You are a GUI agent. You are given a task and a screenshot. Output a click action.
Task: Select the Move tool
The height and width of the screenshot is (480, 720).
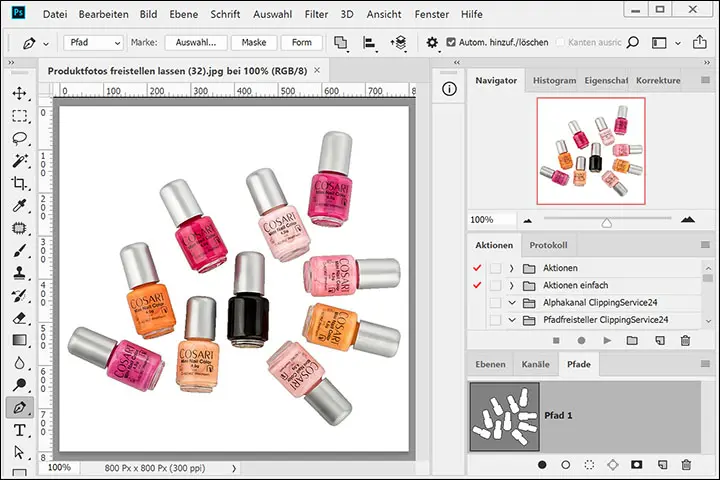(x=19, y=93)
